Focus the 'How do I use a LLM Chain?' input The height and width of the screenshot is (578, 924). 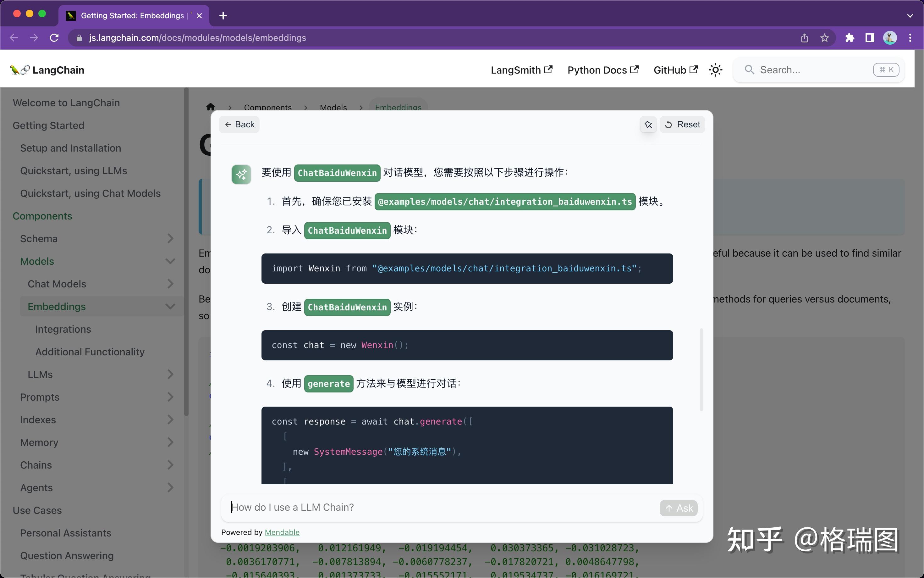439,507
